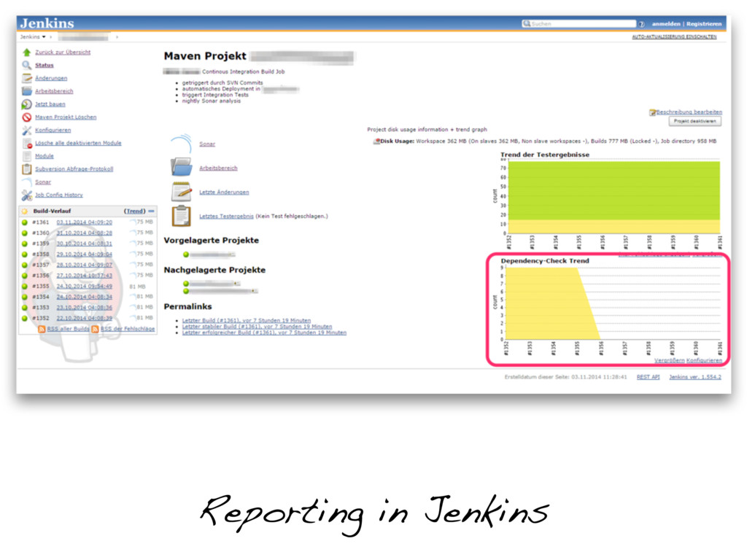Open the Jenkins breadcrumb dropdown arrow
747x560 pixels.
tap(44, 36)
